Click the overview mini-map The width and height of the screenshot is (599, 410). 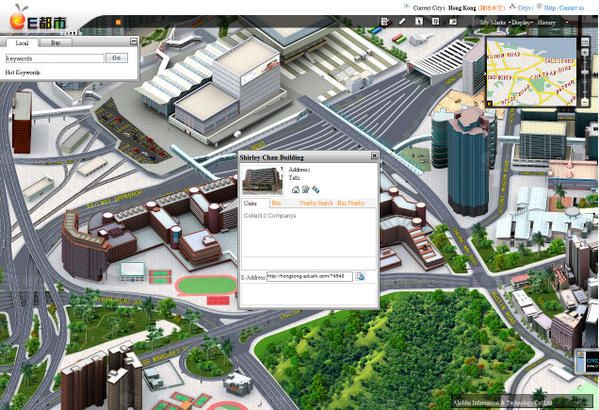[x=531, y=72]
